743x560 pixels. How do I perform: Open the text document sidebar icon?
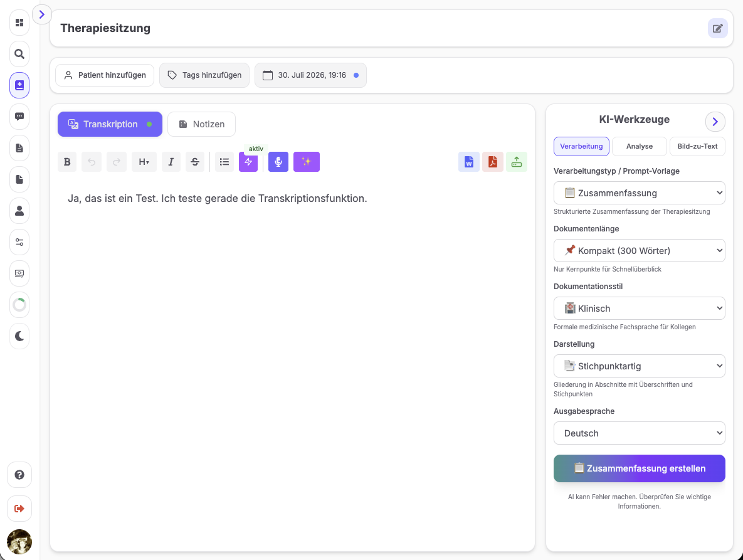(x=19, y=148)
